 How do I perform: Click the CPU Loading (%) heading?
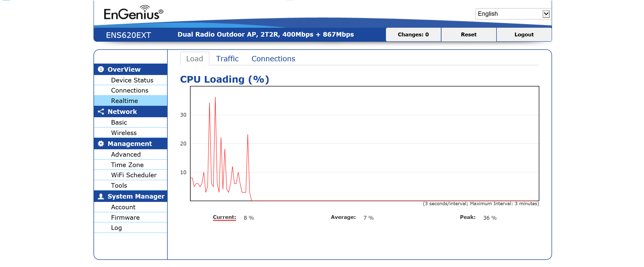pos(224,79)
